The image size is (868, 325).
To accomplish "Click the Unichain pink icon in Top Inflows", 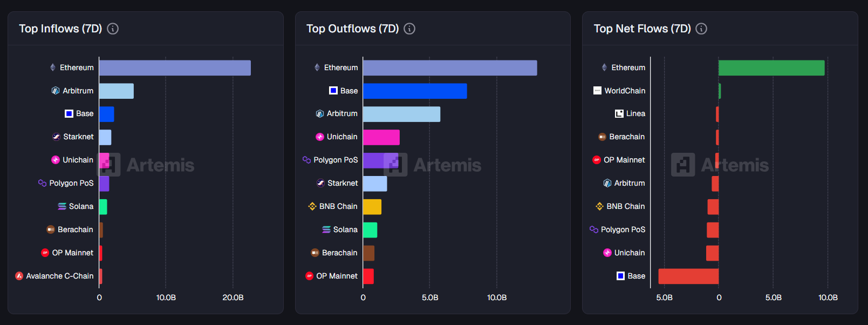I will tap(56, 160).
